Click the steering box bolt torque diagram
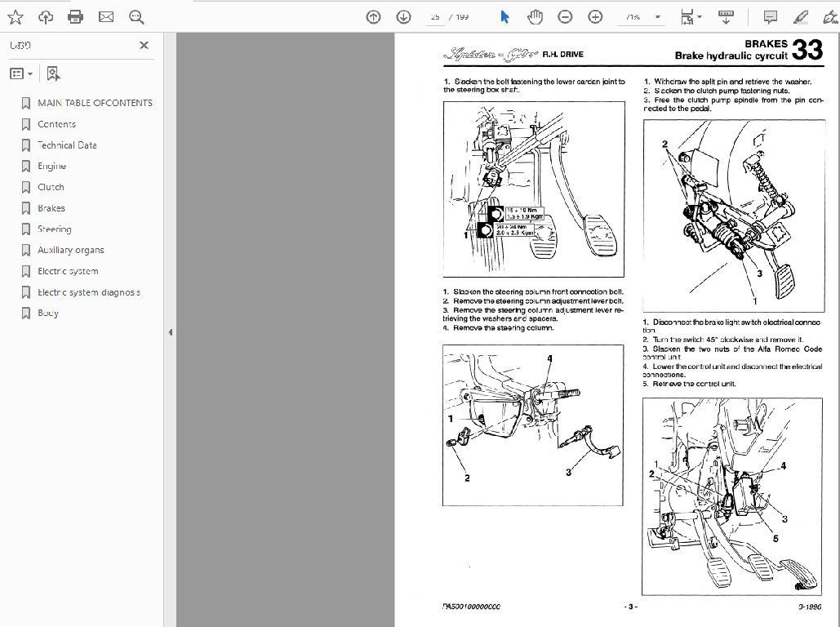The height and width of the screenshot is (627, 840). pos(534,189)
